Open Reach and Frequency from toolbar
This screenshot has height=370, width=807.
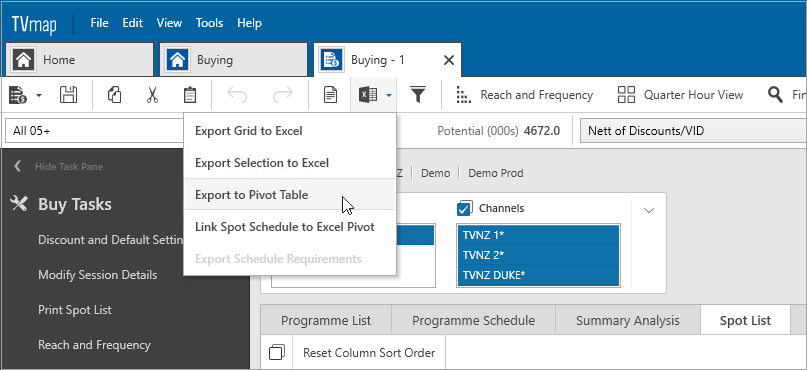click(525, 95)
